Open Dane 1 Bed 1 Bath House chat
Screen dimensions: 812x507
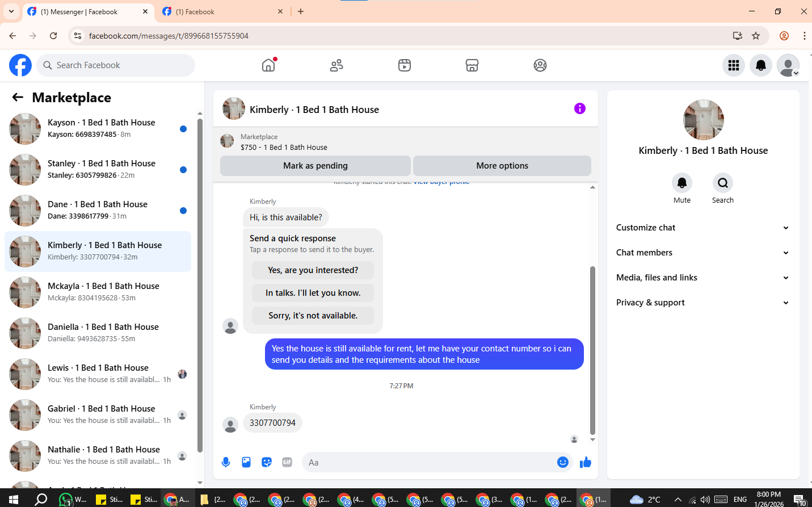98,211
